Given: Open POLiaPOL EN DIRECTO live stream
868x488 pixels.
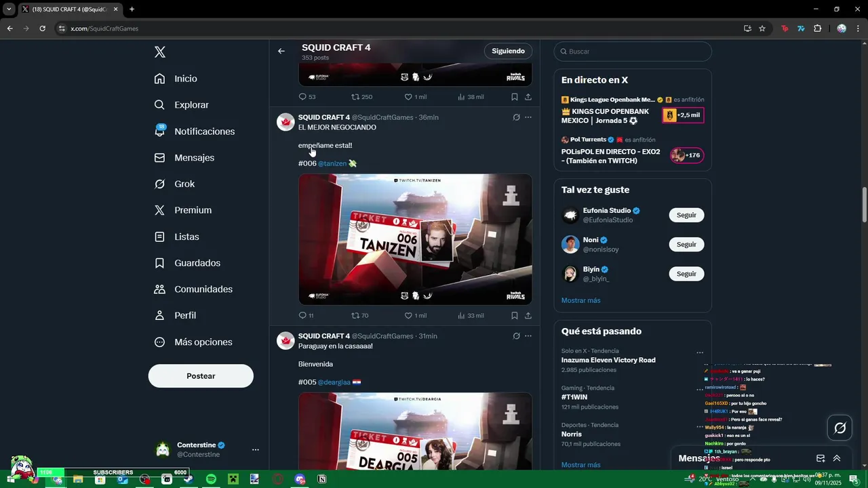Looking at the screenshot, I should click(632, 151).
